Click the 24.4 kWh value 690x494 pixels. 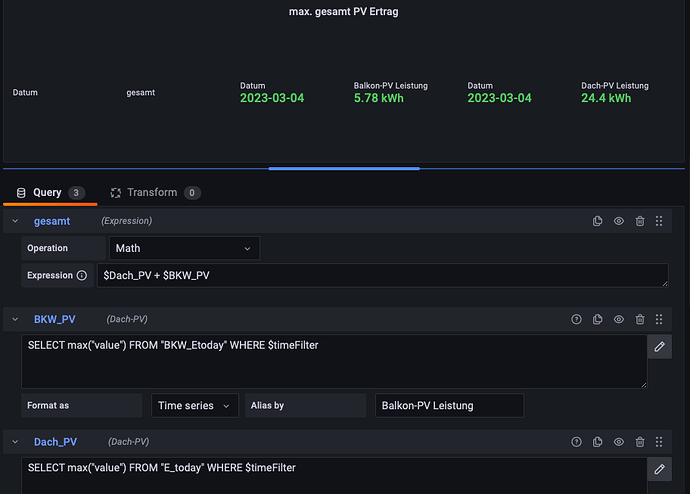point(606,98)
